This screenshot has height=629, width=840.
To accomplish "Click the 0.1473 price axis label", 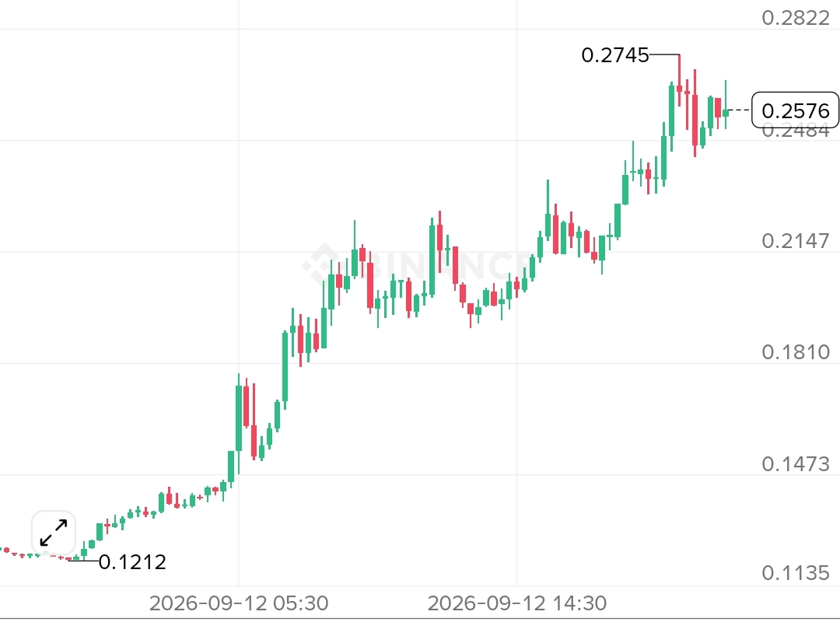I will [796, 463].
